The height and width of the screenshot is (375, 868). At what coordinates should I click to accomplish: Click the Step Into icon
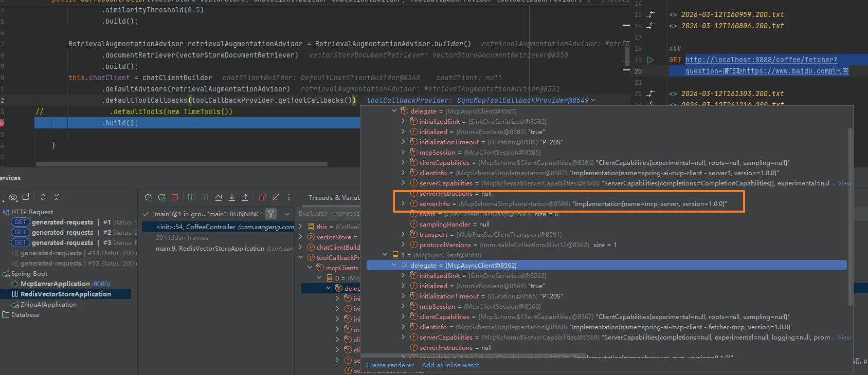tap(232, 197)
